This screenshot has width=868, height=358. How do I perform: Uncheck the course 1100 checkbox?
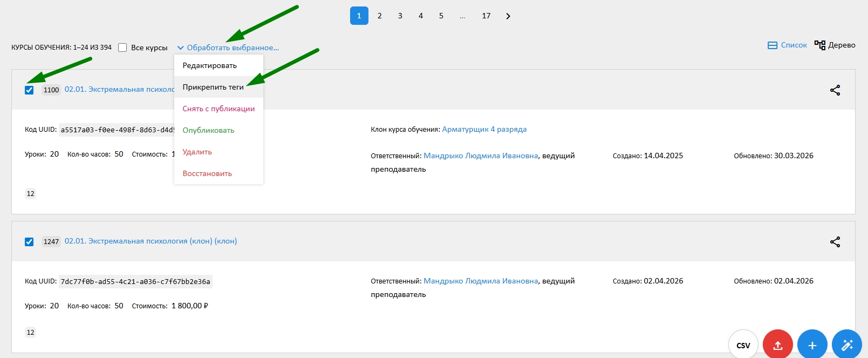(x=29, y=90)
